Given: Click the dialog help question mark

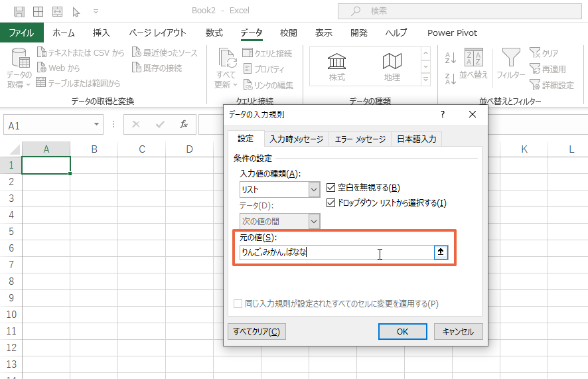Looking at the screenshot, I should pos(443,114).
